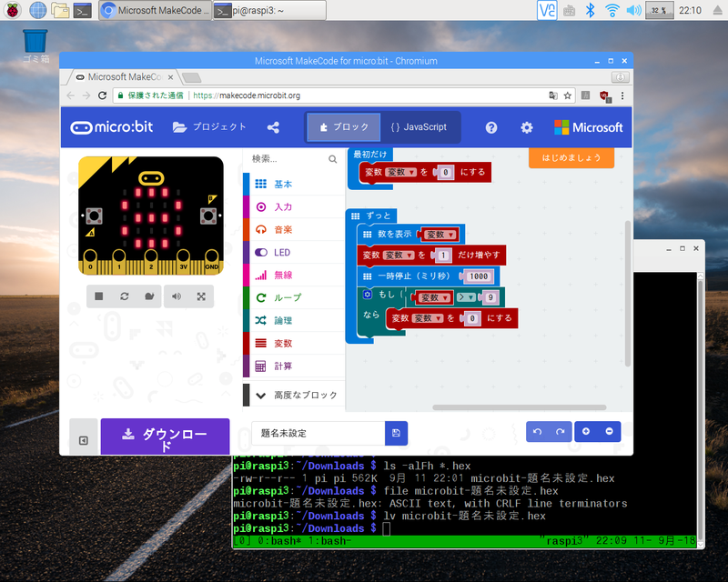Open variable dropdown in なら block
The width and height of the screenshot is (728, 582).
[x=428, y=318]
